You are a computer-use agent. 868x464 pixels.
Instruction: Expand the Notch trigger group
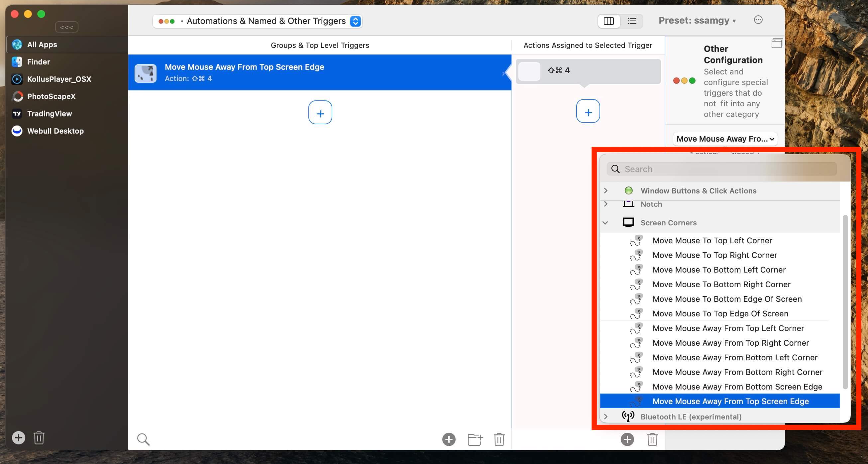click(x=605, y=204)
